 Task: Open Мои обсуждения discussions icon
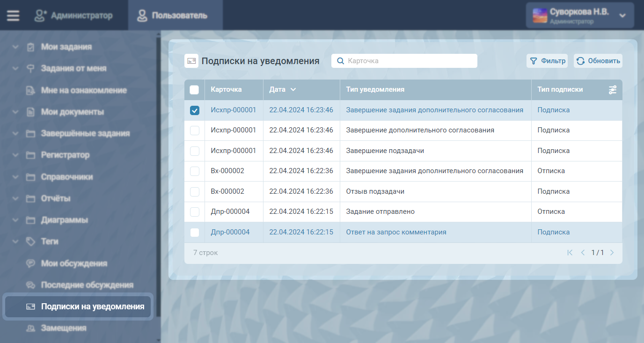pos(31,263)
